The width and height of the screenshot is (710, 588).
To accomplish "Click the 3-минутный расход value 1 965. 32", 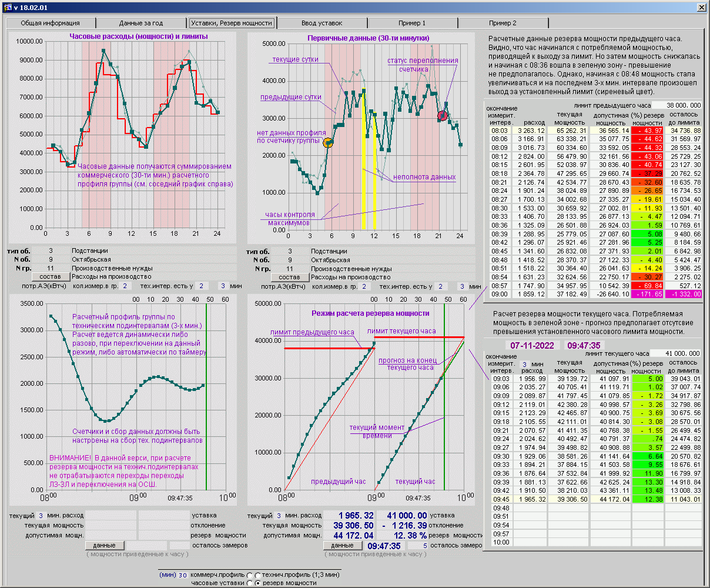I will click(349, 515).
